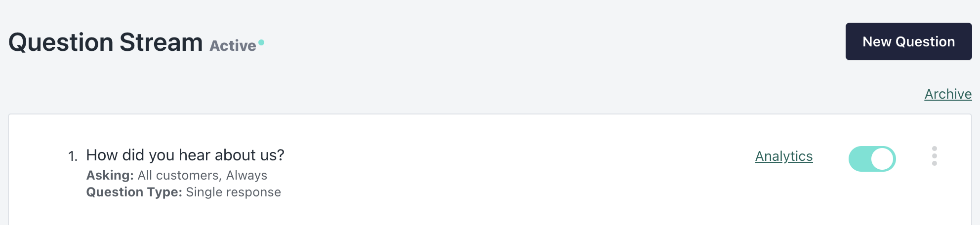Create a question with the dark navy button
This screenshot has height=225, width=980.
(908, 41)
